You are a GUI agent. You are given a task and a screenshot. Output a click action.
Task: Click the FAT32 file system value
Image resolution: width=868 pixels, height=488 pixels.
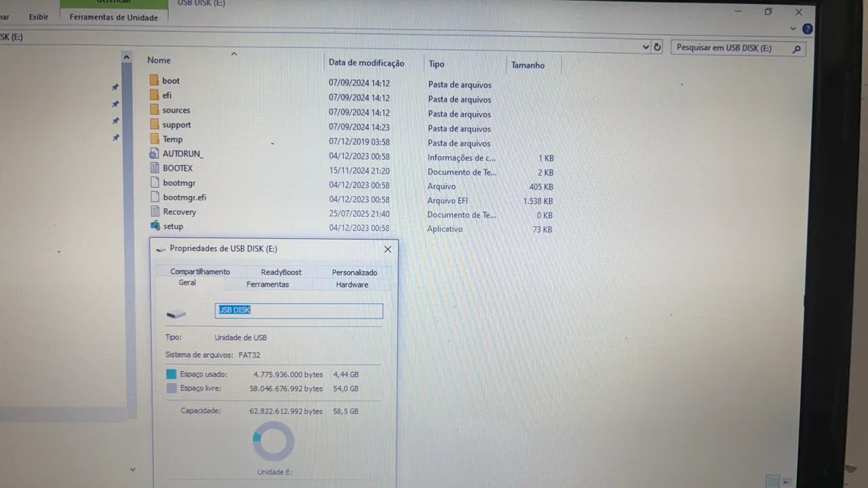(250, 355)
